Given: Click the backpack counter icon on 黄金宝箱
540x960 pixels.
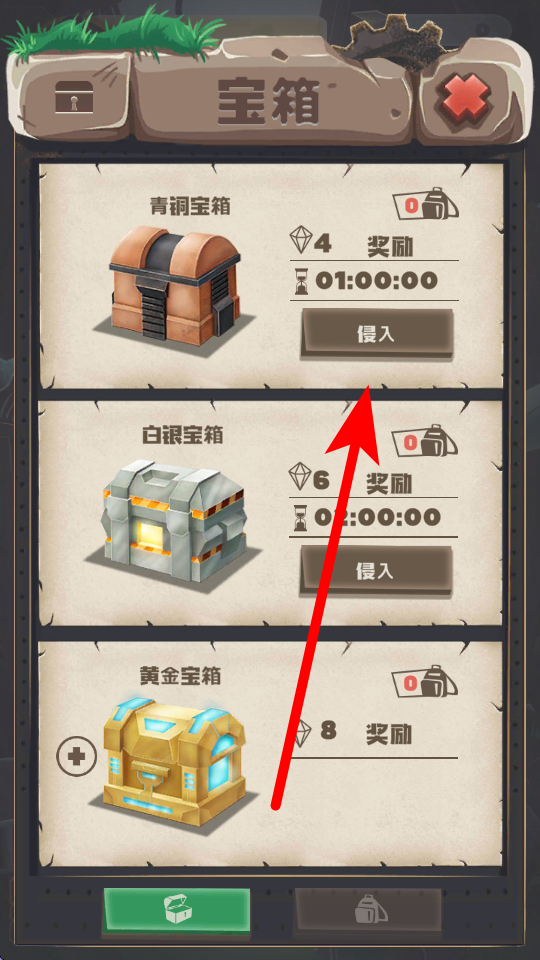Looking at the screenshot, I should coord(426,681).
